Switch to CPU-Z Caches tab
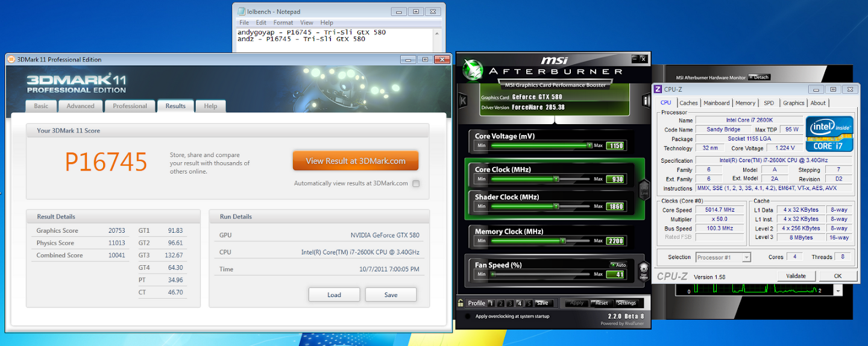 (x=688, y=103)
